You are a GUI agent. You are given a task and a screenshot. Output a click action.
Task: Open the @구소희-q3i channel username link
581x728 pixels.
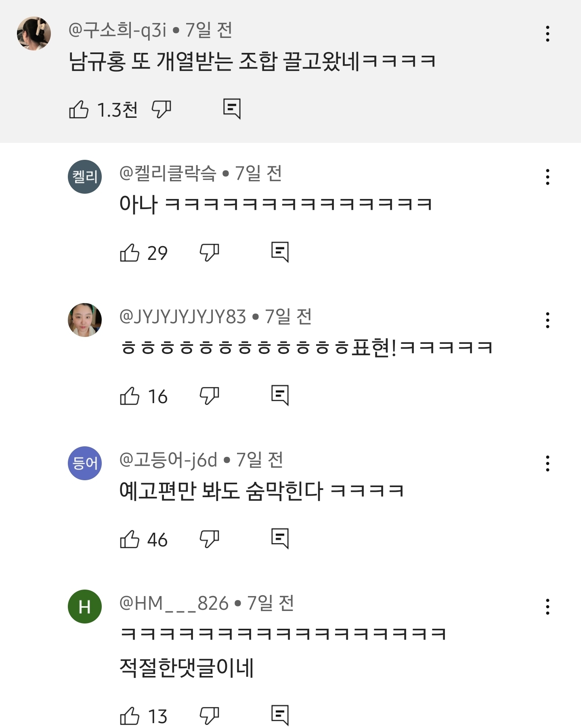point(117,30)
